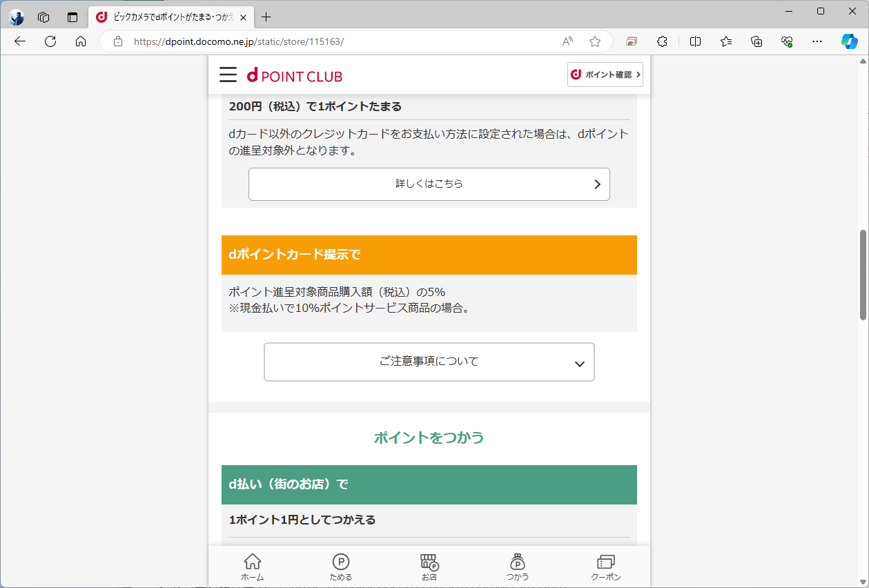The image size is (869, 588).
Task: Open the ためる tab in bottom navigation
Action: (x=341, y=567)
